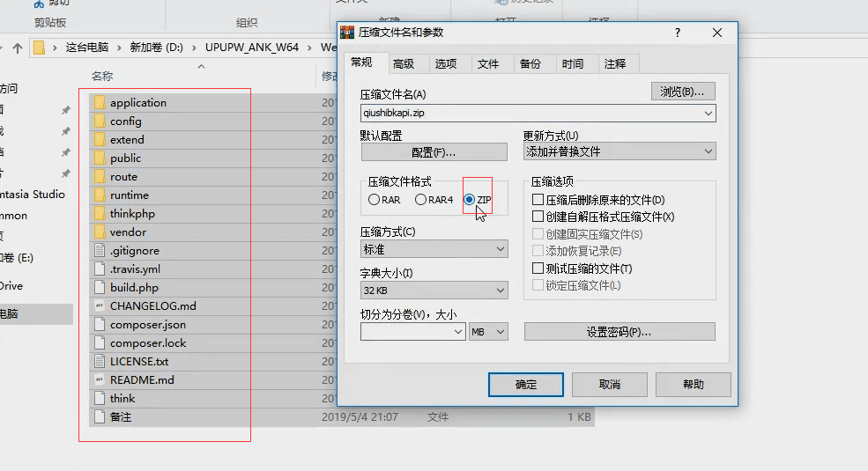Cancel with the 取消 button
The image size is (868, 471).
point(610,385)
